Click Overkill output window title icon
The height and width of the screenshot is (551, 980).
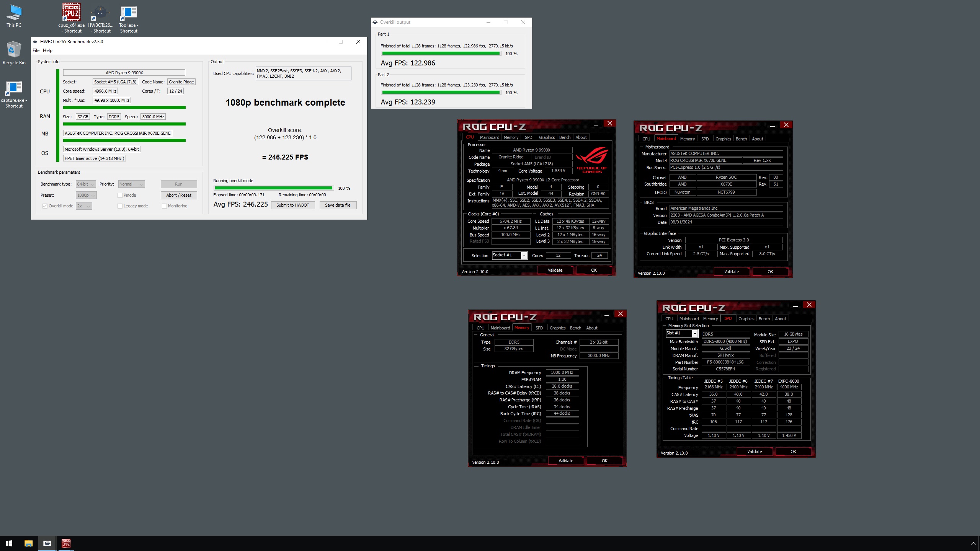click(375, 22)
